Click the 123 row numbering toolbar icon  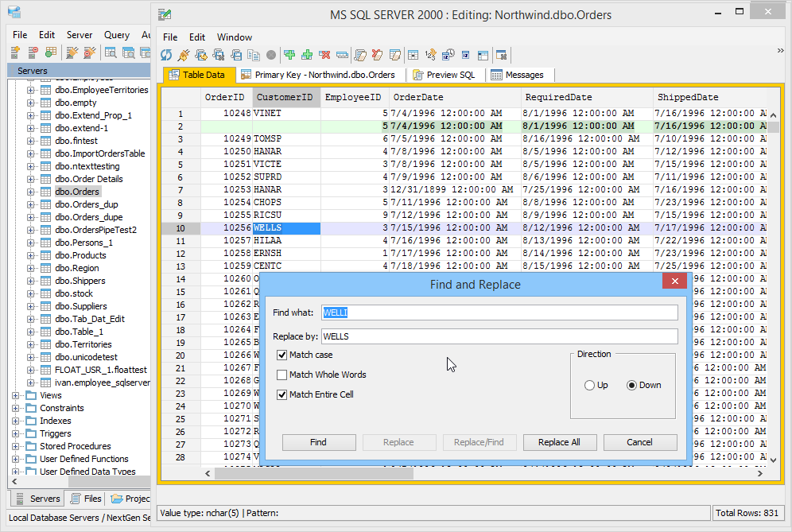[x=430, y=55]
